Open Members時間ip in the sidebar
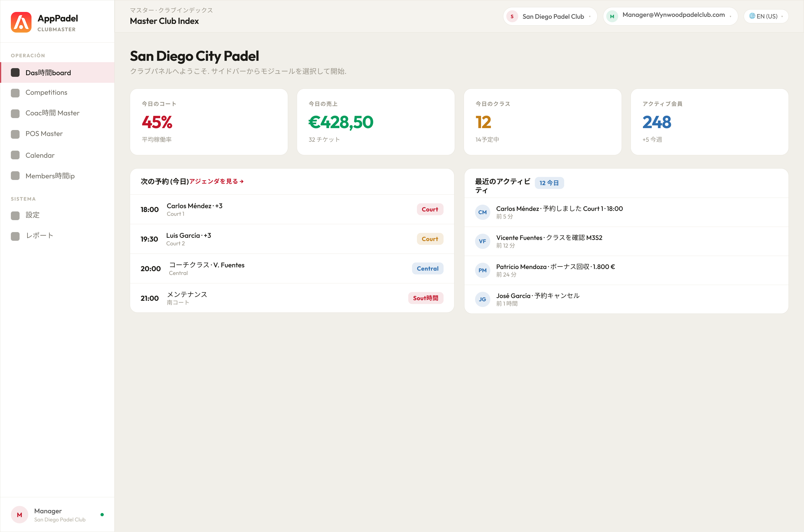Image resolution: width=804 pixels, height=532 pixels. click(57, 176)
